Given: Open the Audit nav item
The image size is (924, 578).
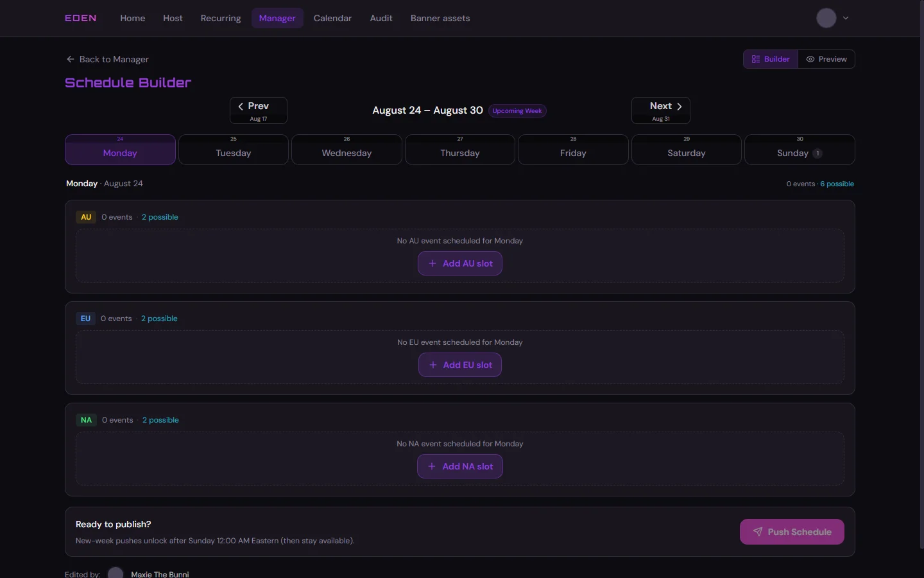Looking at the screenshot, I should (381, 18).
